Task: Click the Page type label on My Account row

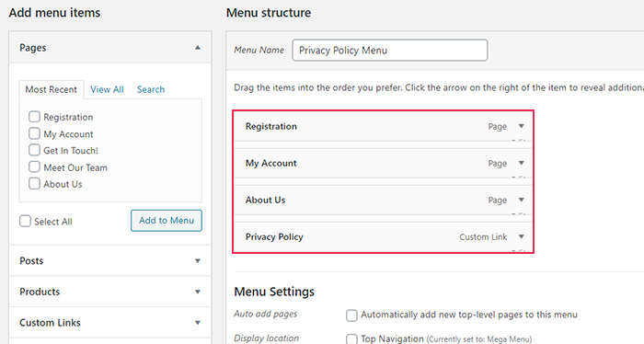Action: pyautogui.click(x=498, y=164)
